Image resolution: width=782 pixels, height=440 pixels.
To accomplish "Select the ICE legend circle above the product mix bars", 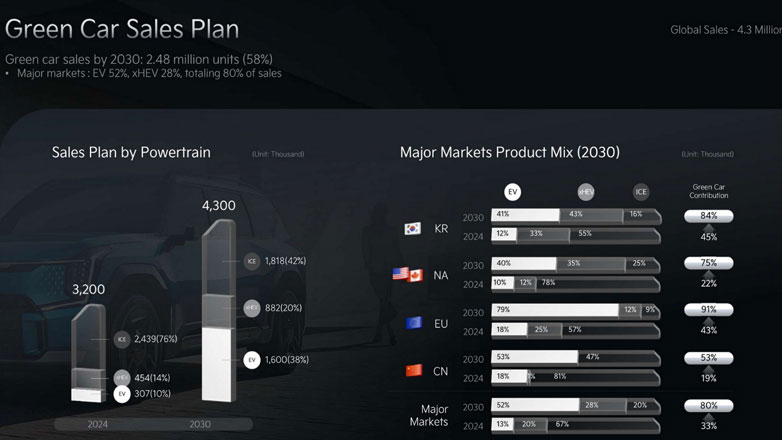I will (x=640, y=192).
